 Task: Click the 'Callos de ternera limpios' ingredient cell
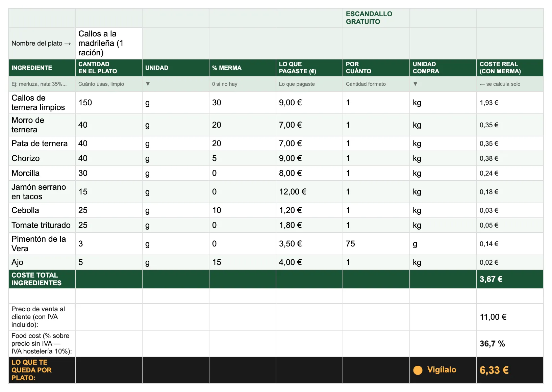[42, 103]
